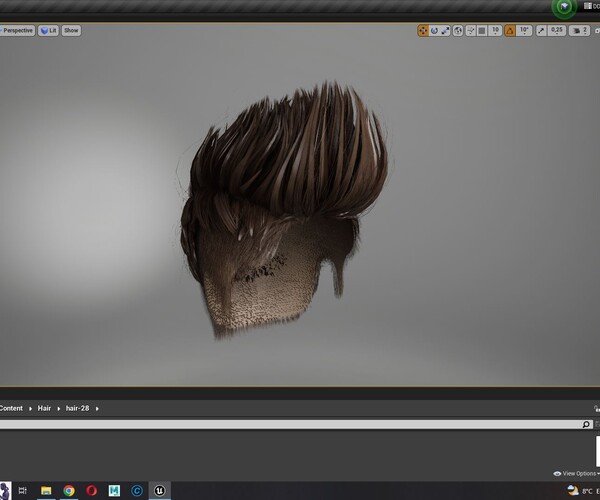Click the search magnifier icon
The width and height of the screenshot is (600, 500).
point(586,424)
